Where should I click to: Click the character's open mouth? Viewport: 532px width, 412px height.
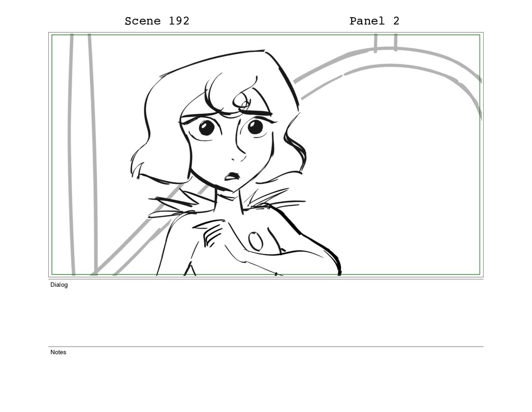[x=232, y=177]
